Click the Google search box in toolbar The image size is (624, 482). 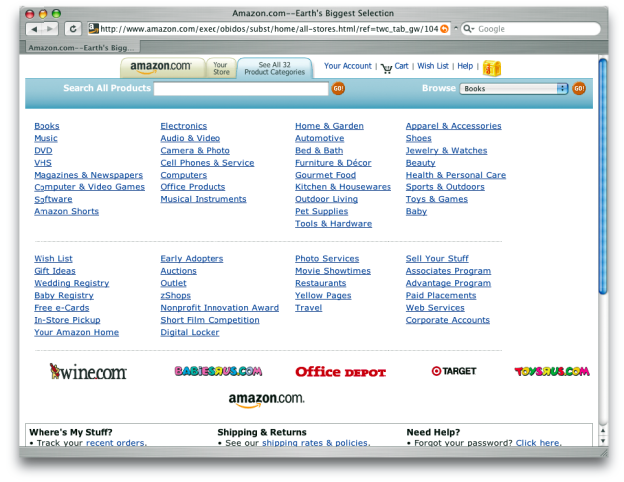click(x=530, y=29)
